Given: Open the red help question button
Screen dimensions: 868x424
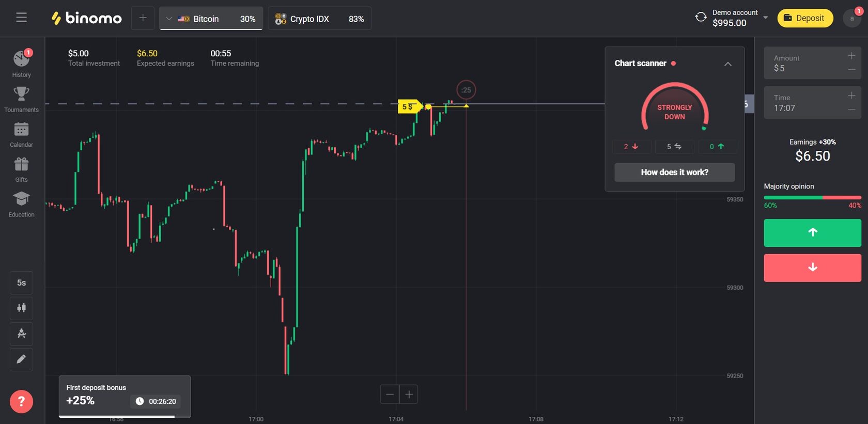Looking at the screenshot, I should tap(21, 401).
